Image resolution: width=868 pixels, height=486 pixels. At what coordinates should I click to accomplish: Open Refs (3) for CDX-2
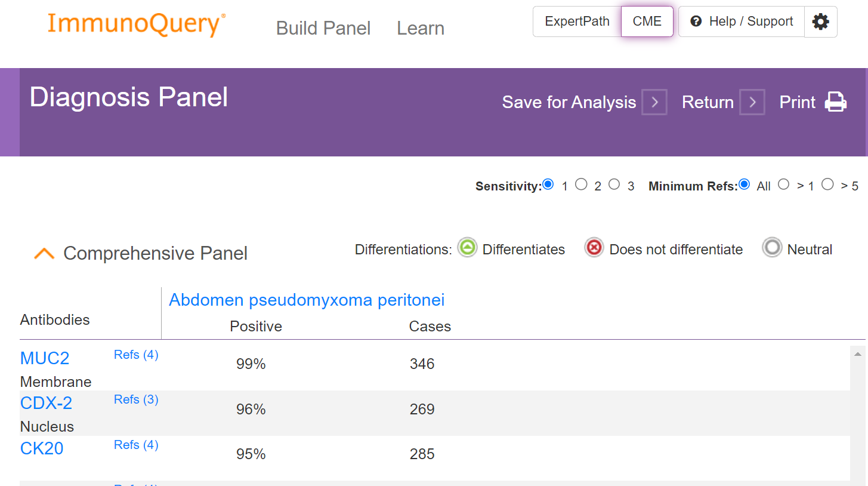[136, 399]
